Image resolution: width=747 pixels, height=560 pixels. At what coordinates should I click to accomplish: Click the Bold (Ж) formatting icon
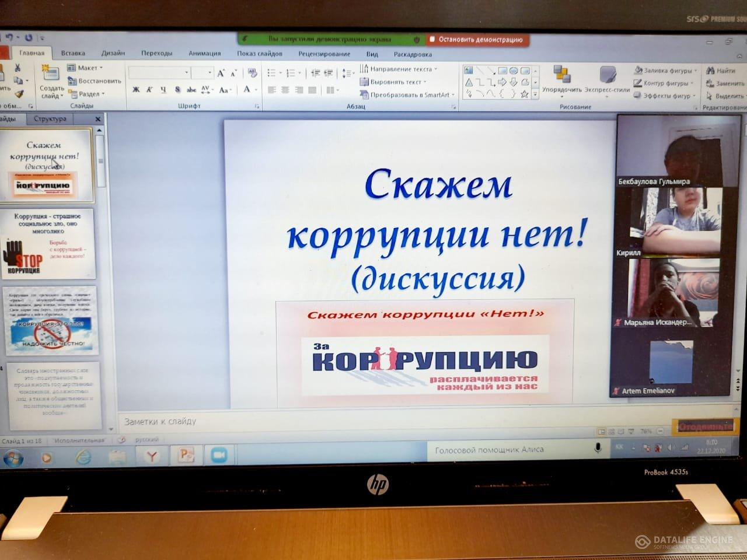tap(136, 90)
